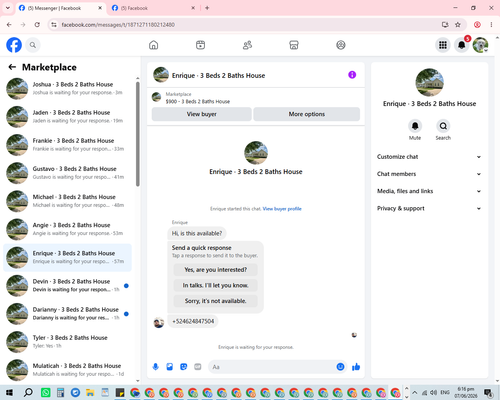Reload the page in browser
The height and width of the screenshot is (400, 500).
click(37, 25)
